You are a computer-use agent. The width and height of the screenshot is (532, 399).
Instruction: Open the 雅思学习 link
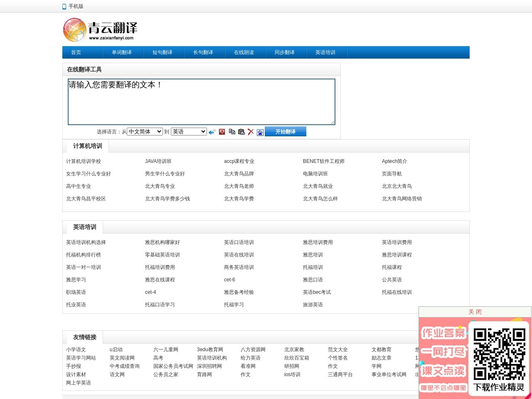click(76, 280)
